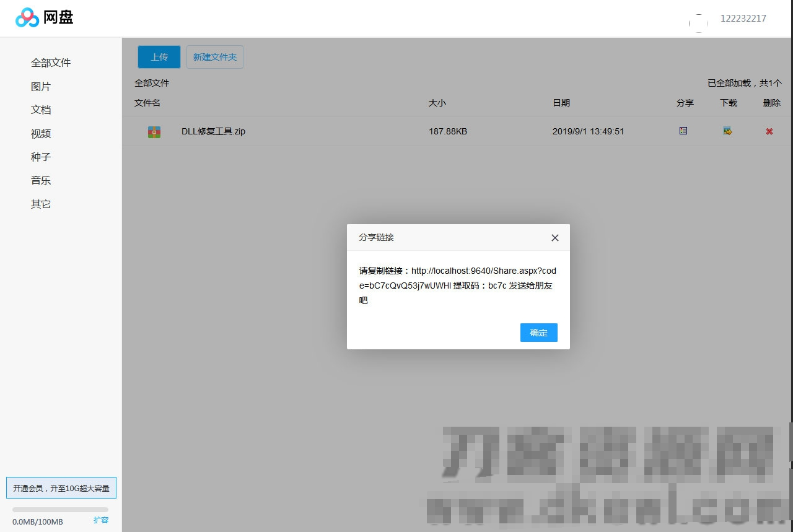The height and width of the screenshot is (532, 793).
Task: Confirm the share dialog with 确定
Action: click(538, 333)
